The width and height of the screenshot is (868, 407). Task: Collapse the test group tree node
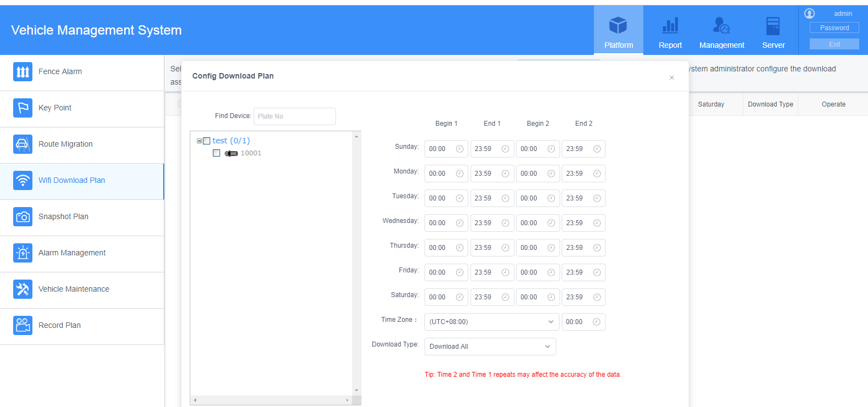[199, 141]
